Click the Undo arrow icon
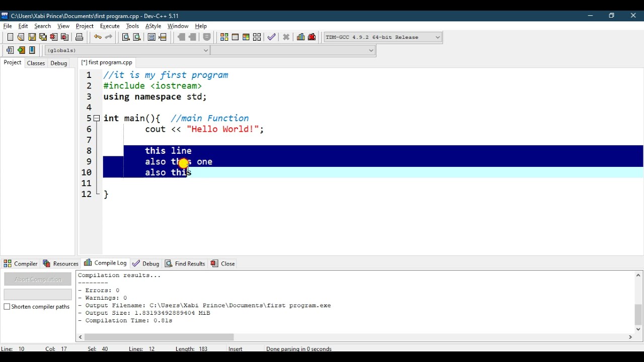Image resolution: width=644 pixels, height=362 pixels. (98, 37)
